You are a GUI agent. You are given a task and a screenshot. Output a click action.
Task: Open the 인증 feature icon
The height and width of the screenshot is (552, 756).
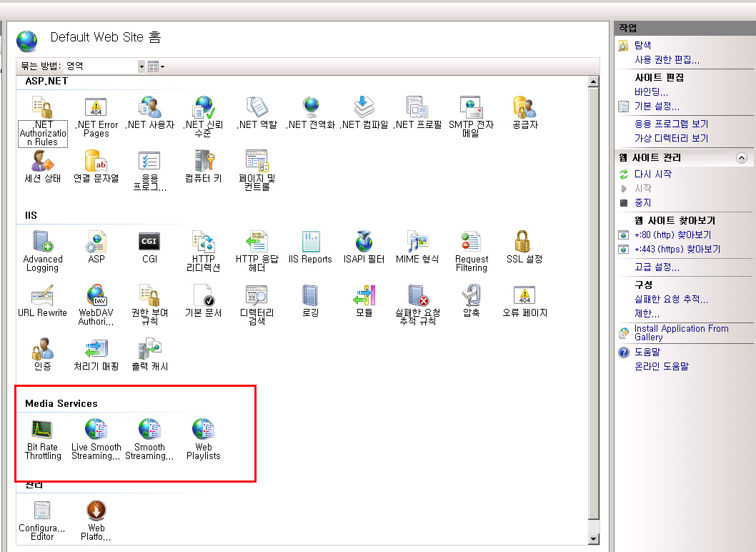tap(42, 355)
